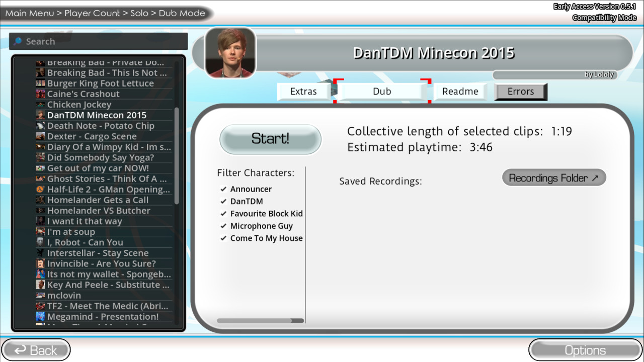The height and width of the screenshot is (362, 644).
Task: Click the Megamind - Presentation! thumbnail icon
Action: pyautogui.click(x=40, y=316)
